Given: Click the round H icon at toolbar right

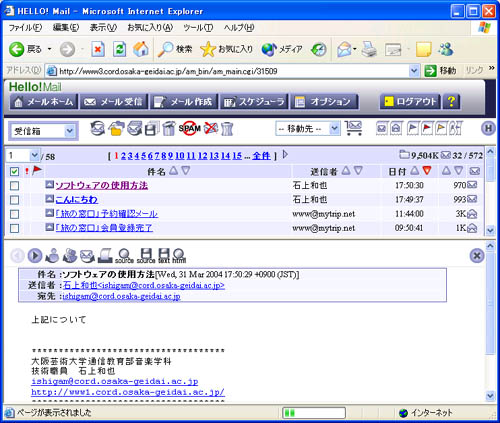Looking at the screenshot, I should [488, 128].
